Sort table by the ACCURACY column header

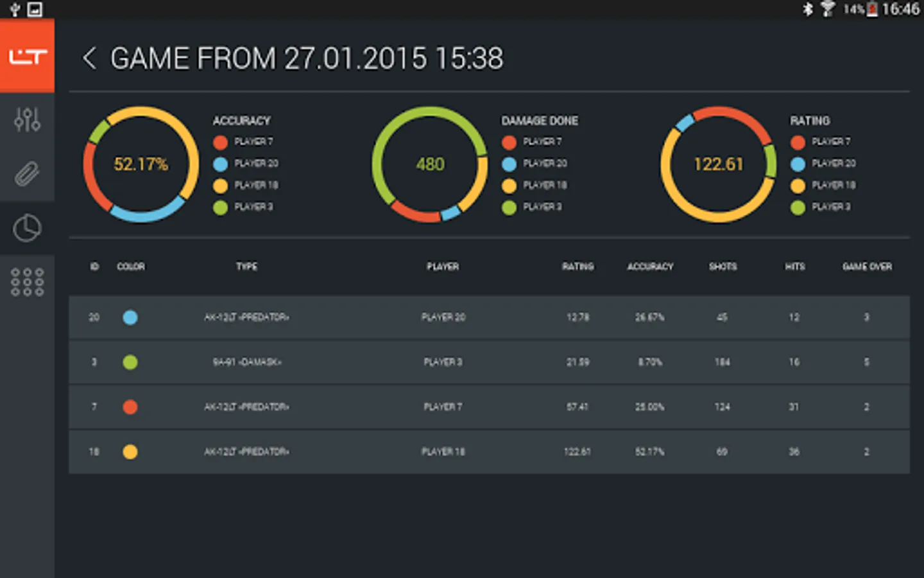click(650, 267)
